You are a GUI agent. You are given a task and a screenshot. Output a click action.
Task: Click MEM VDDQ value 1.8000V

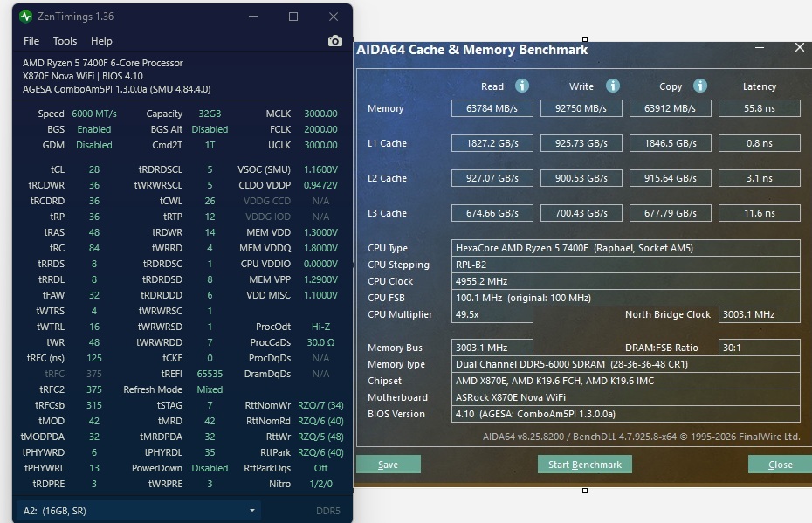tap(320, 248)
